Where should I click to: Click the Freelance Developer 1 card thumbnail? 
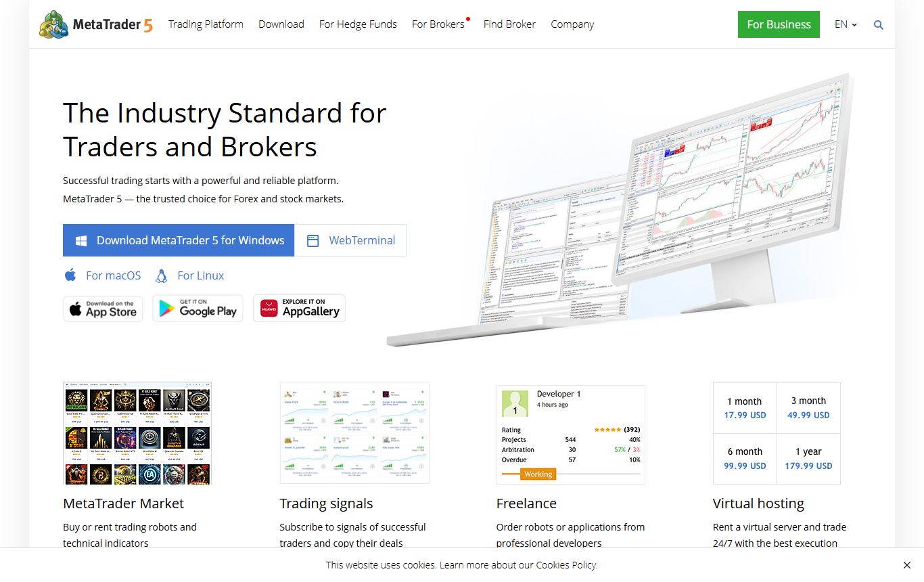click(x=571, y=435)
